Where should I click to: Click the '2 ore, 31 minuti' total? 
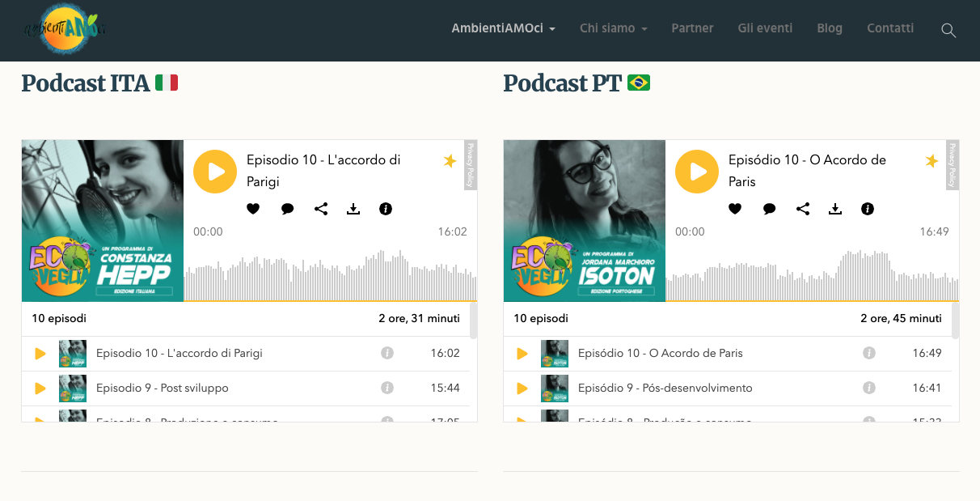coord(419,318)
